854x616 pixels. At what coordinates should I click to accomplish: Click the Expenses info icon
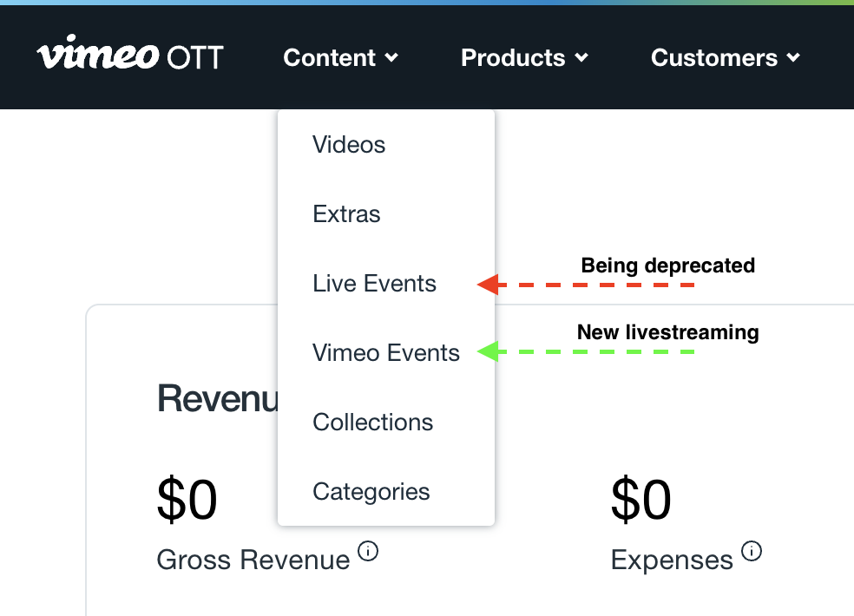click(752, 551)
